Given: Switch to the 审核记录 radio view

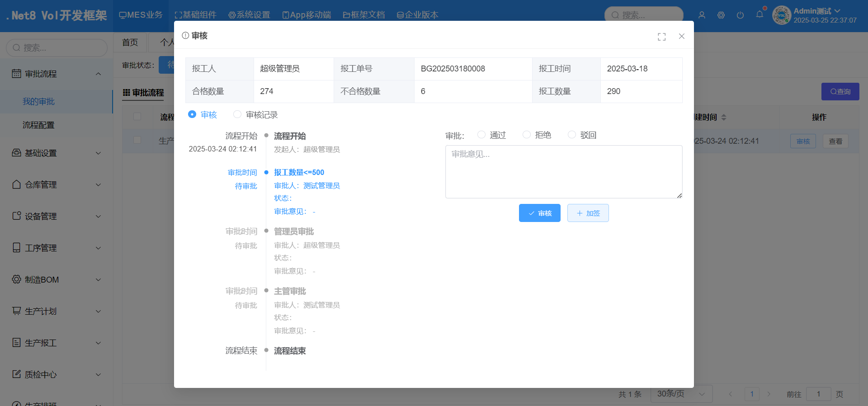Looking at the screenshot, I should point(237,114).
